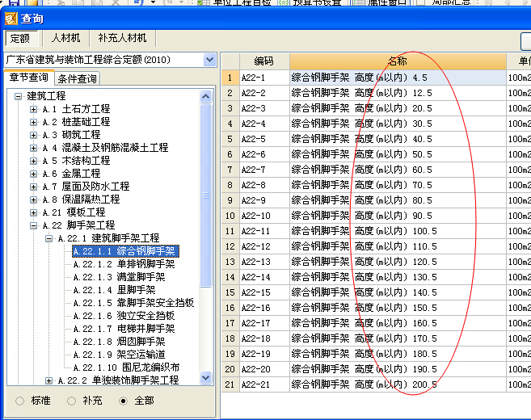
Task: Click the tree scrollbar down arrow
Action: click(205, 377)
